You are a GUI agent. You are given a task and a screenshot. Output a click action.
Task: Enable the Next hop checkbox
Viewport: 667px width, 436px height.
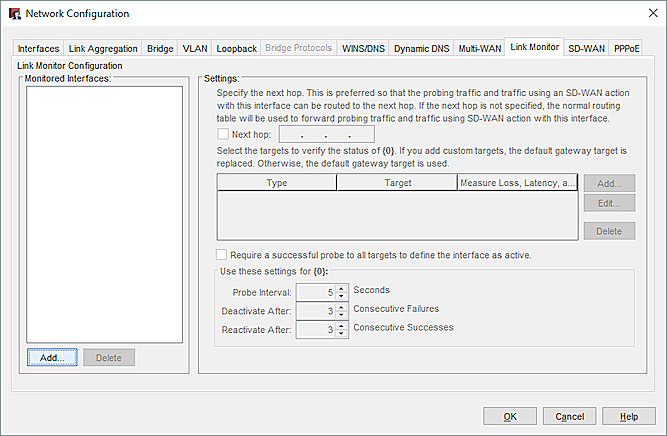[222, 134]
